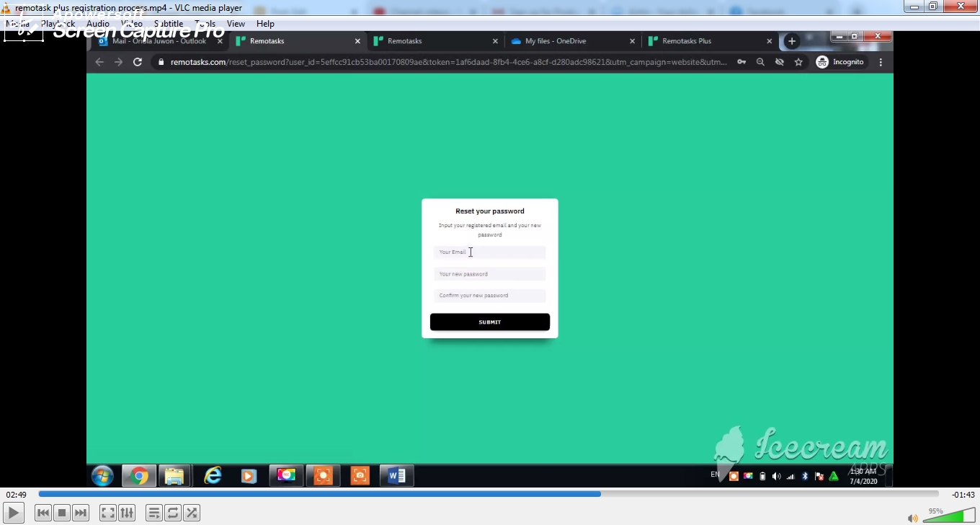Open Chrome's incognito profile icon
The image size is (980, 525).
click(821, 62)
